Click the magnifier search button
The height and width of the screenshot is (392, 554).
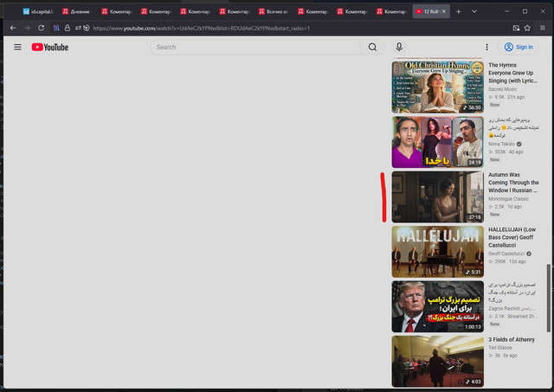point(372,47)
